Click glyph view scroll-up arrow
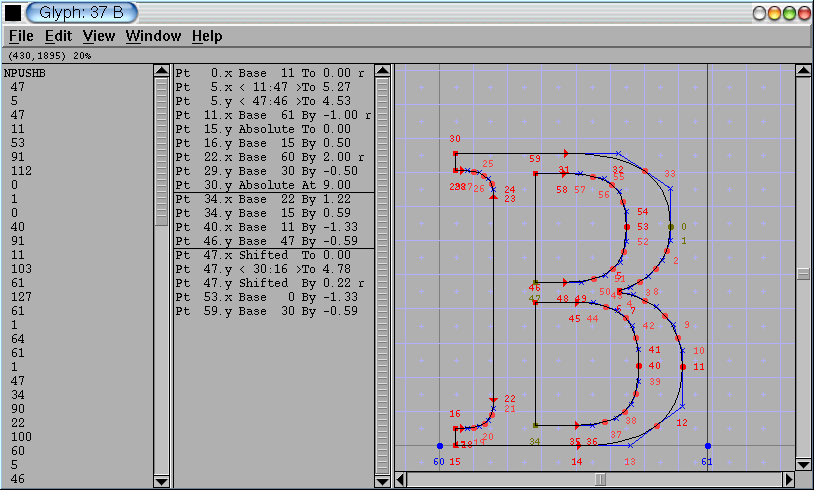Image resolution: width=814 pixels, height=490 pixels. 802,71
